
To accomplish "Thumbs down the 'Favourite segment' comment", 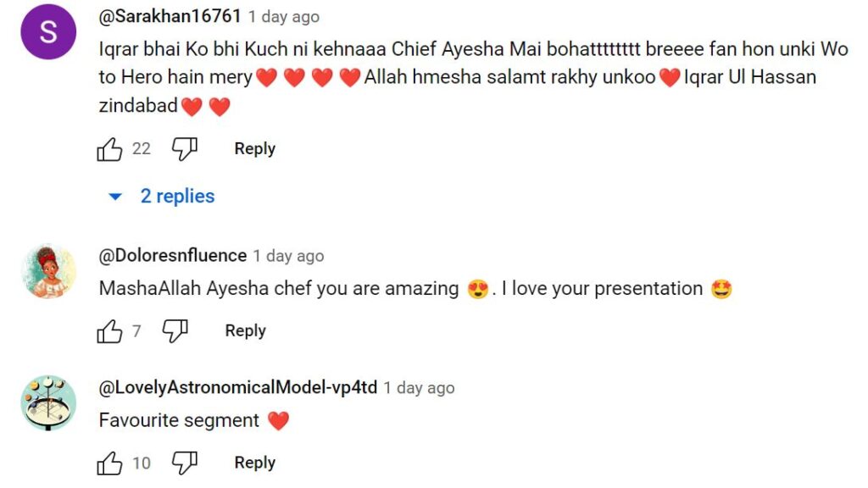I will pos(184,463).
